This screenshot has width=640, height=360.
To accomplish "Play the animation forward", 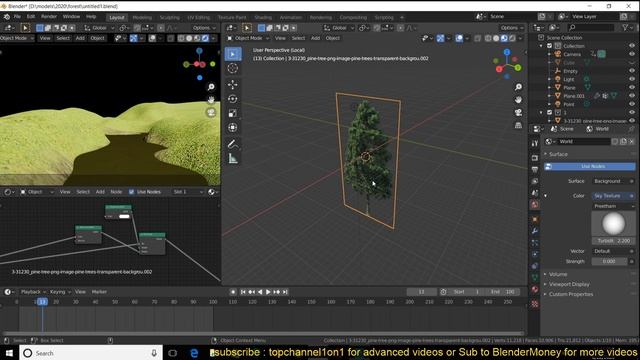I will 268,292.
